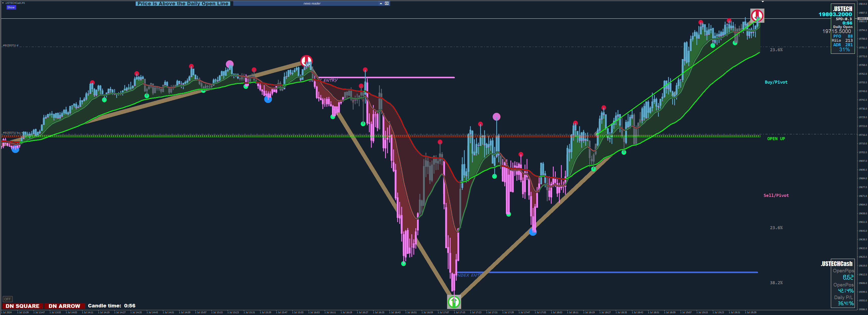868x315 pixels.
Task: Click the Buy/Pivot label
Action: click(x=776, y=82)
